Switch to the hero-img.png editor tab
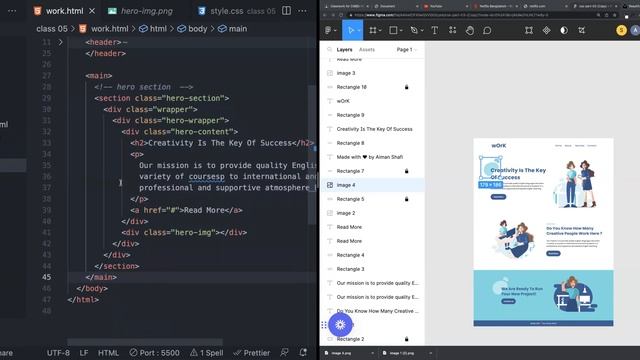This screenshot has width=640, height=360. point(141,11)
